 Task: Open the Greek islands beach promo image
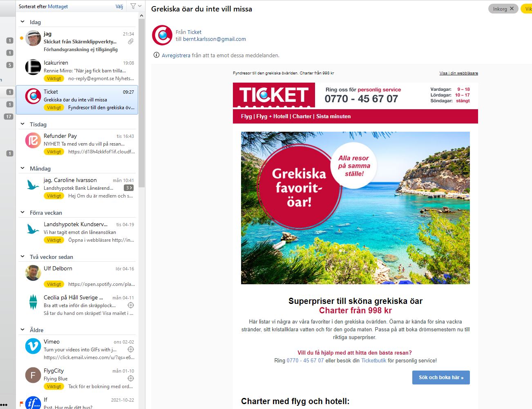point(355,208)
